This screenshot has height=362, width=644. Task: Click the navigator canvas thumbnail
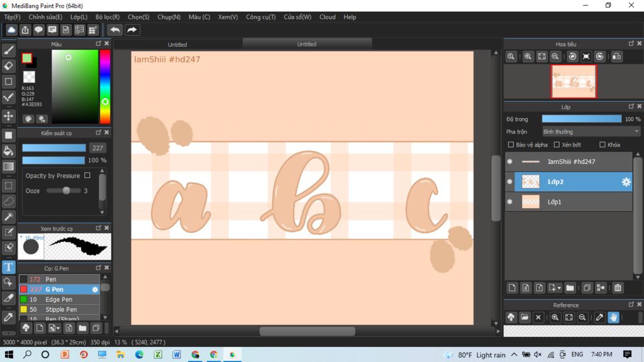tap(574, 81)
